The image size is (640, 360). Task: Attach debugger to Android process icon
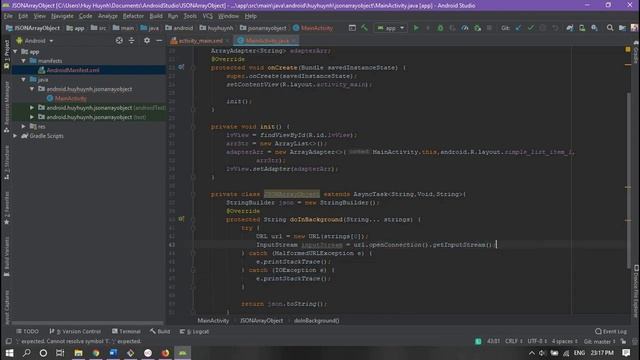[477, 28]
